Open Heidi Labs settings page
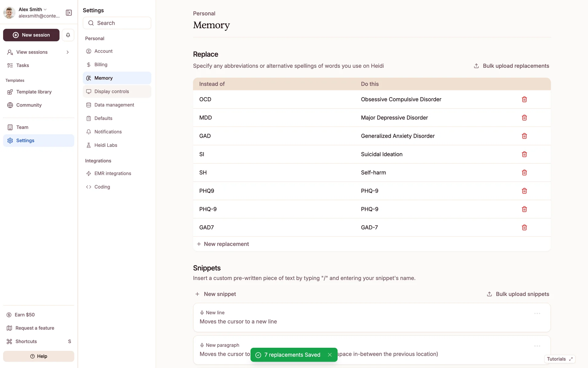Viewport: 588px width, 368px height. (106, 145)
